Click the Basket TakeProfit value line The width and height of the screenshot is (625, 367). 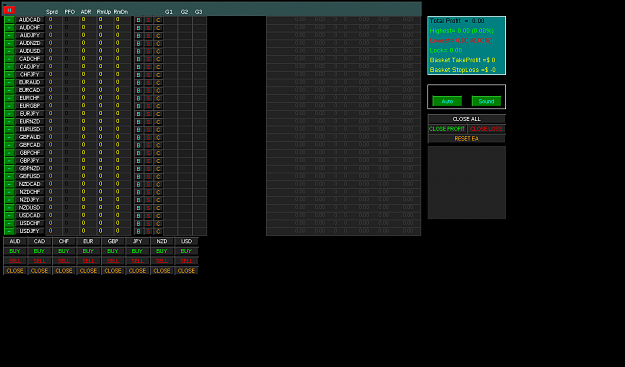point(462,60)
